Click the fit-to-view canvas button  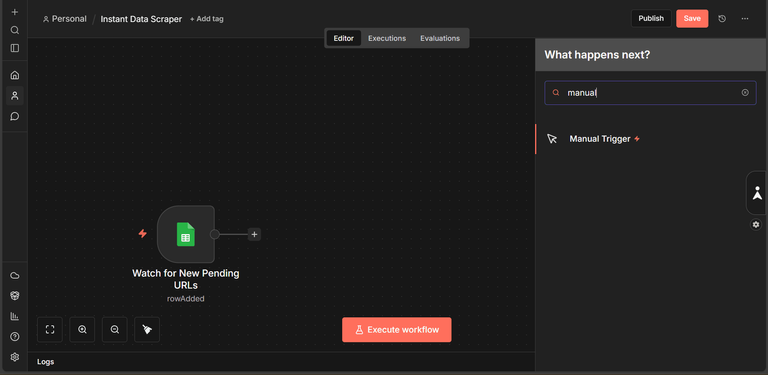(50, 329)
